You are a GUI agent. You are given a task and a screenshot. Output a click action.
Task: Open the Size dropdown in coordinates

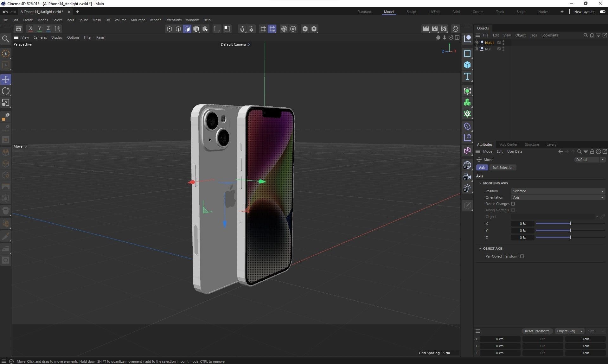coord(596,331)
